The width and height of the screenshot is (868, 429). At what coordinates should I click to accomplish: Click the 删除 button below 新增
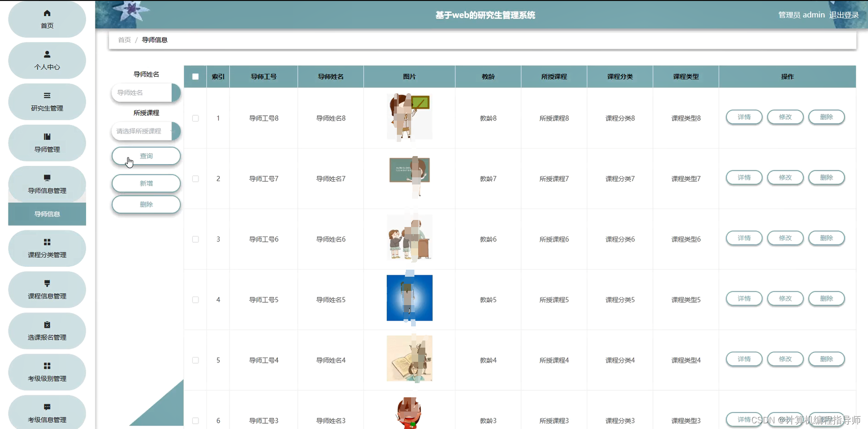click(x=146, y=204)
